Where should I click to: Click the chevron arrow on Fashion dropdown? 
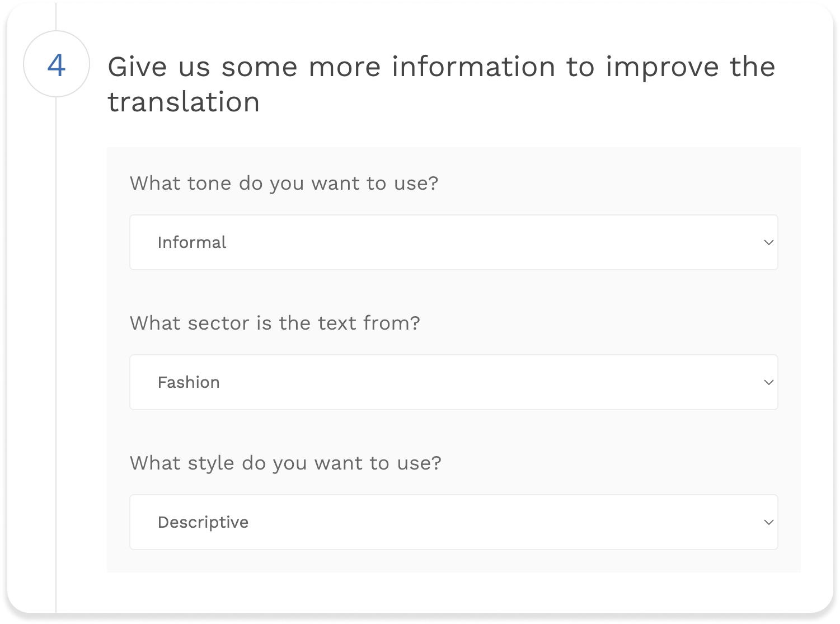click(768, 382)
